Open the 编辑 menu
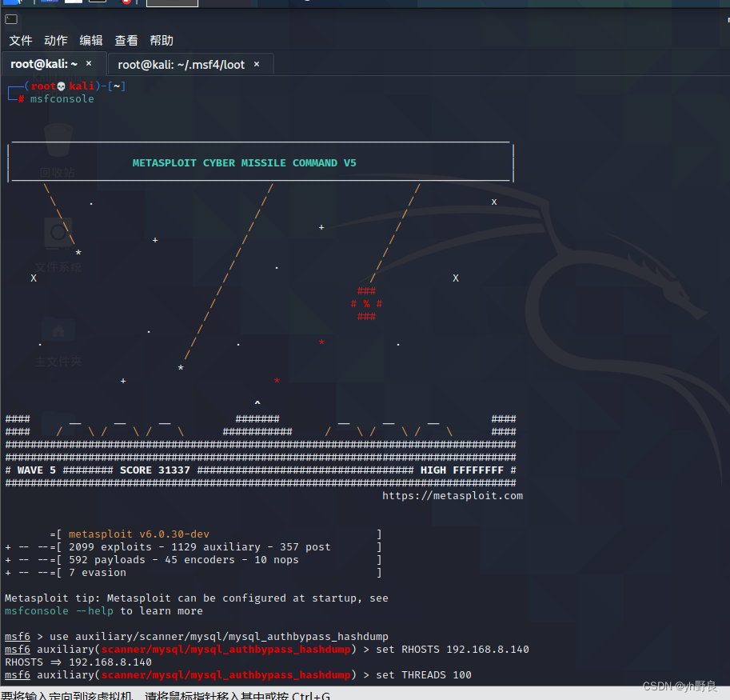This screenshot has width=730, height=700. point(91,41)
